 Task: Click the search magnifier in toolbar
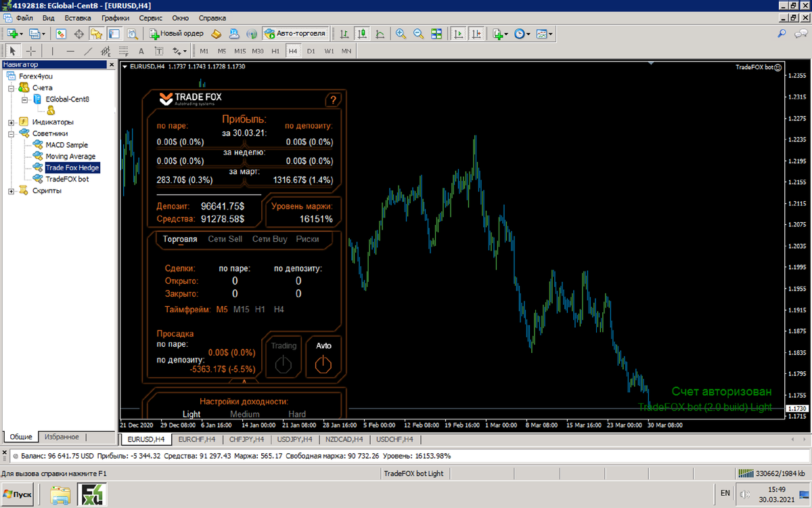782,33
